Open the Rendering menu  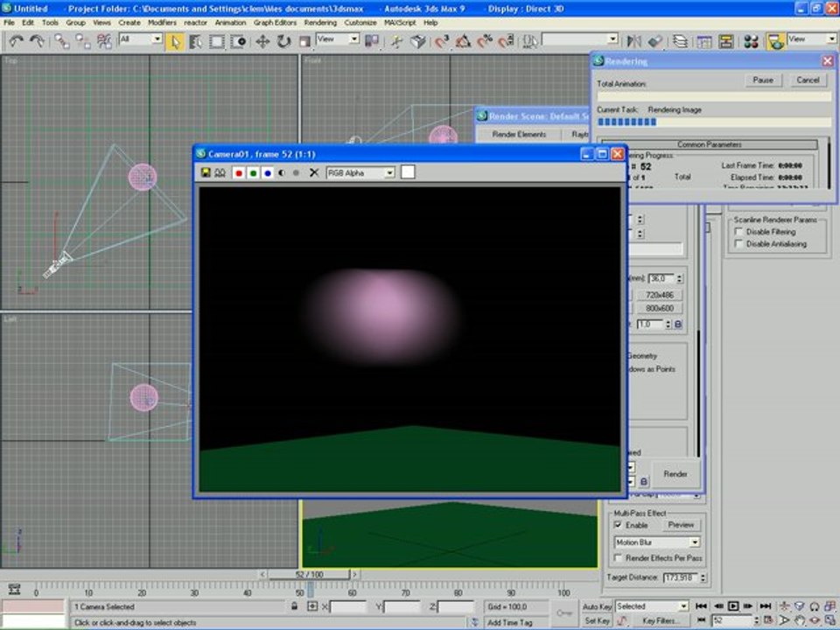(x=319, y=22)
